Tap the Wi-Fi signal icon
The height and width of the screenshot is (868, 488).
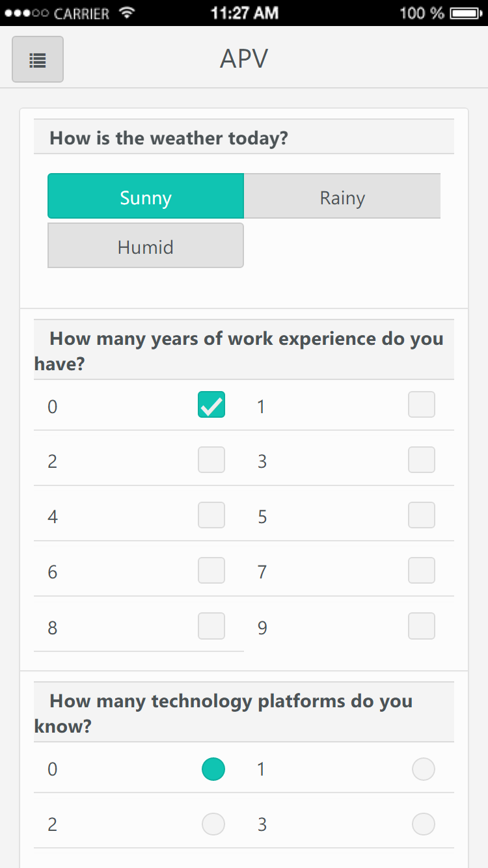tap(128, 13)
